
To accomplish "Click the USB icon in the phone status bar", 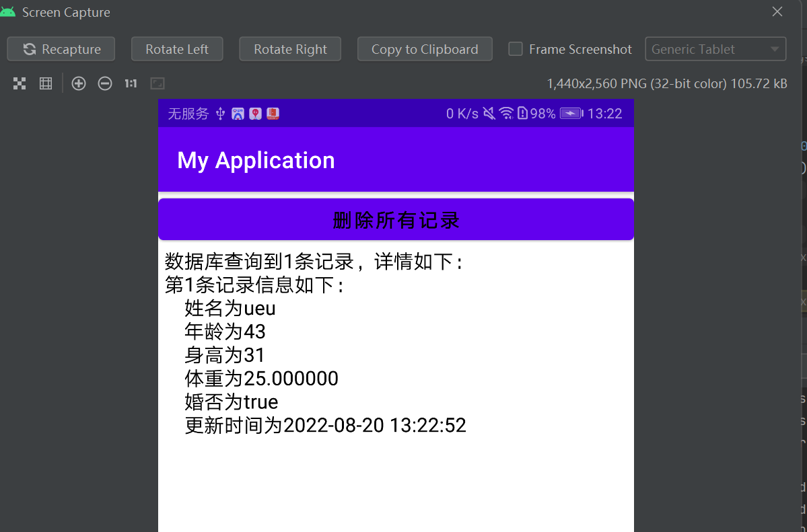I will click(x=220, y=113).
